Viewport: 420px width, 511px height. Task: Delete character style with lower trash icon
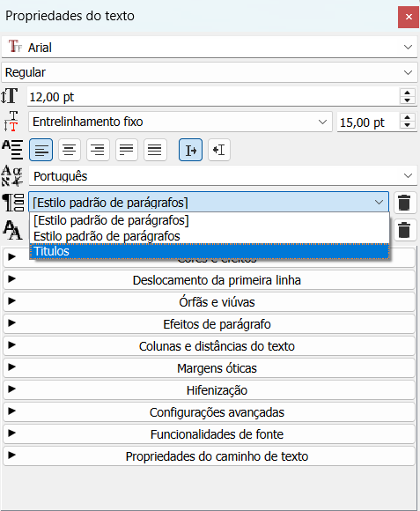coord(405,230)
